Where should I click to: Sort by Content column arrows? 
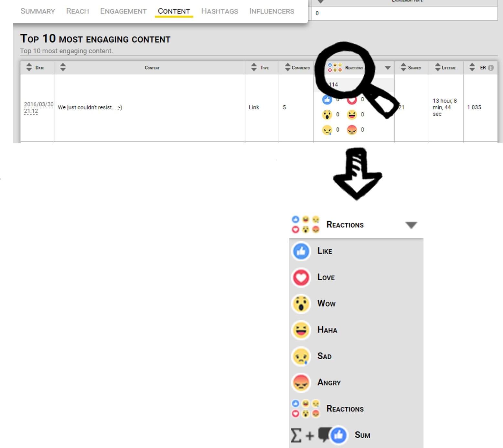coord(63,67)
